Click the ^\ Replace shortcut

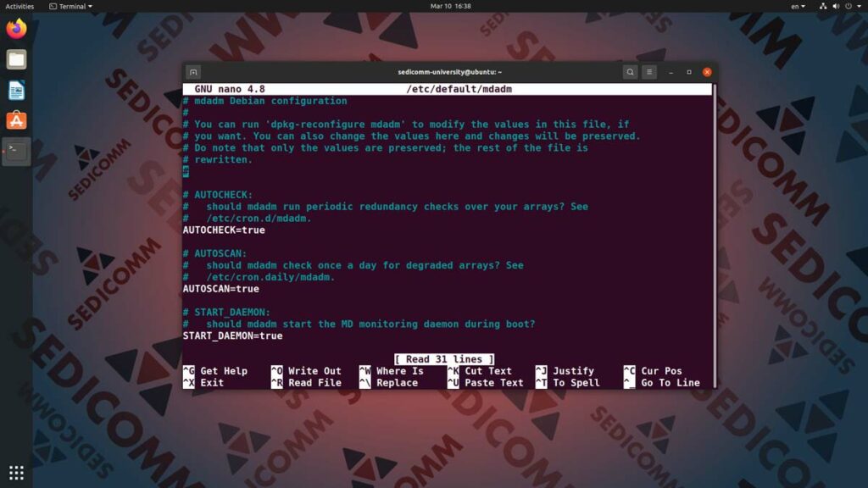388,382
